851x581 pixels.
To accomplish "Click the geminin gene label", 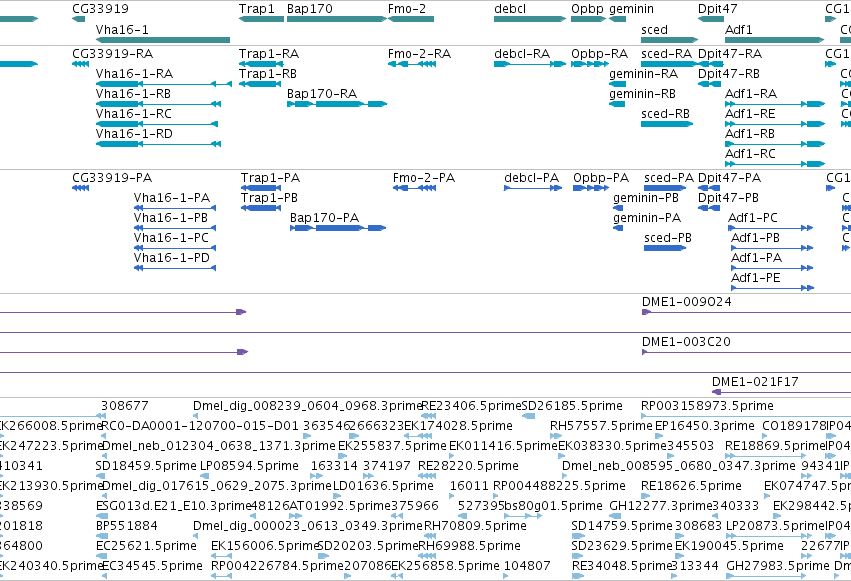I will tap(631, 9).
